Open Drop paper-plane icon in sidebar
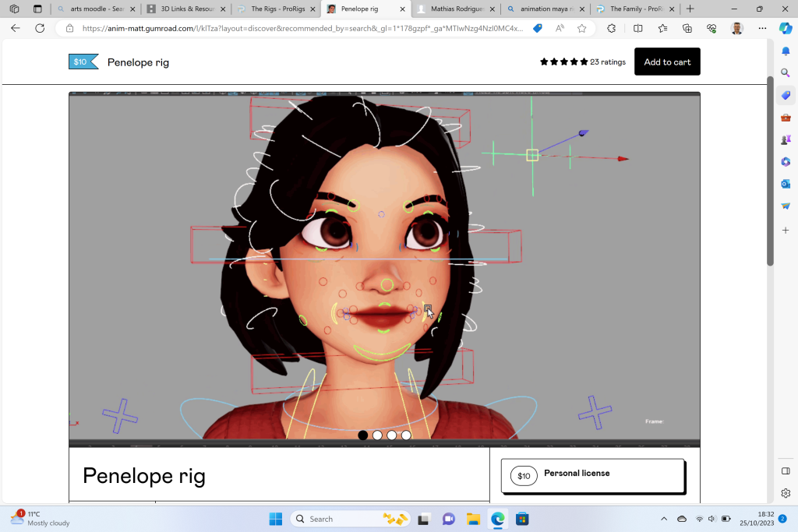 tap(786, 206)
